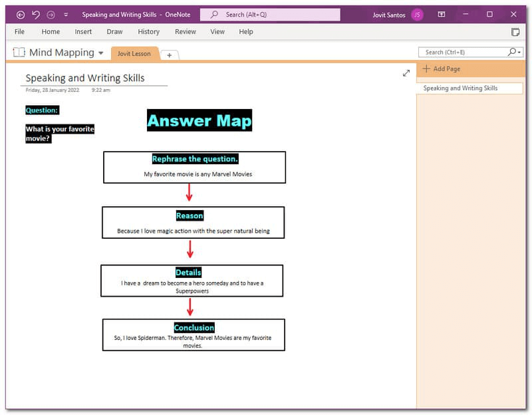Click the Back arrow in title bar

[21, 15]
